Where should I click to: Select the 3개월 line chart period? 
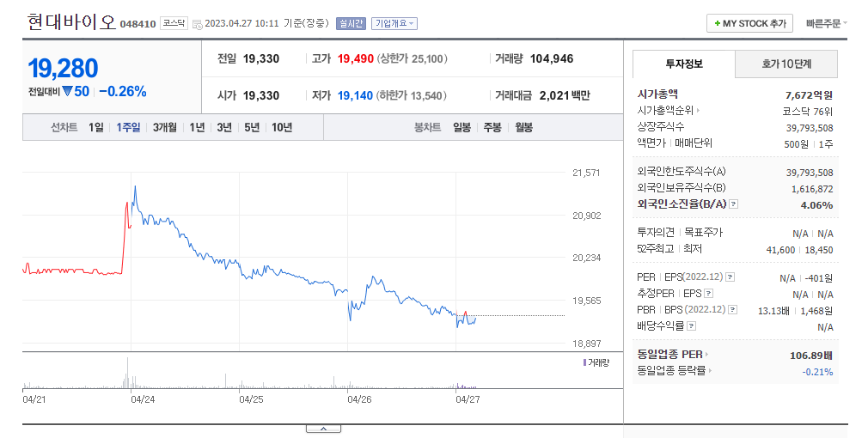tap(165, 127)
